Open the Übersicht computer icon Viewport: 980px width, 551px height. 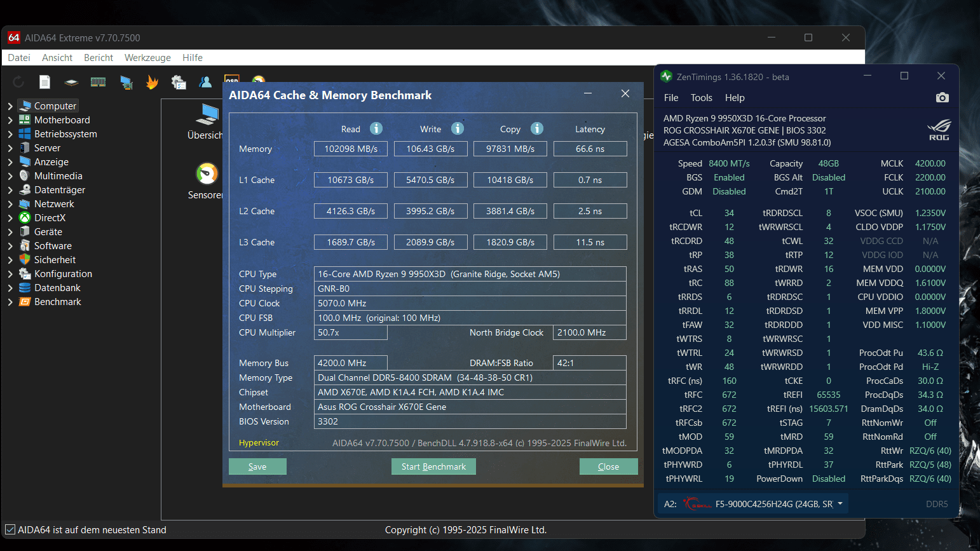(x=207, y=114)
